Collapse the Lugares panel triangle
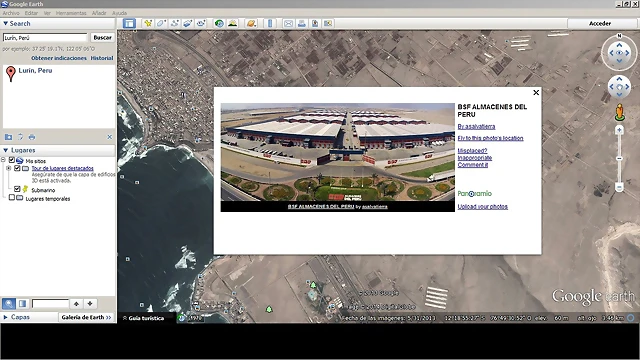Image resolution: width=640 pixels, height=360 pixels. point(6,150)
